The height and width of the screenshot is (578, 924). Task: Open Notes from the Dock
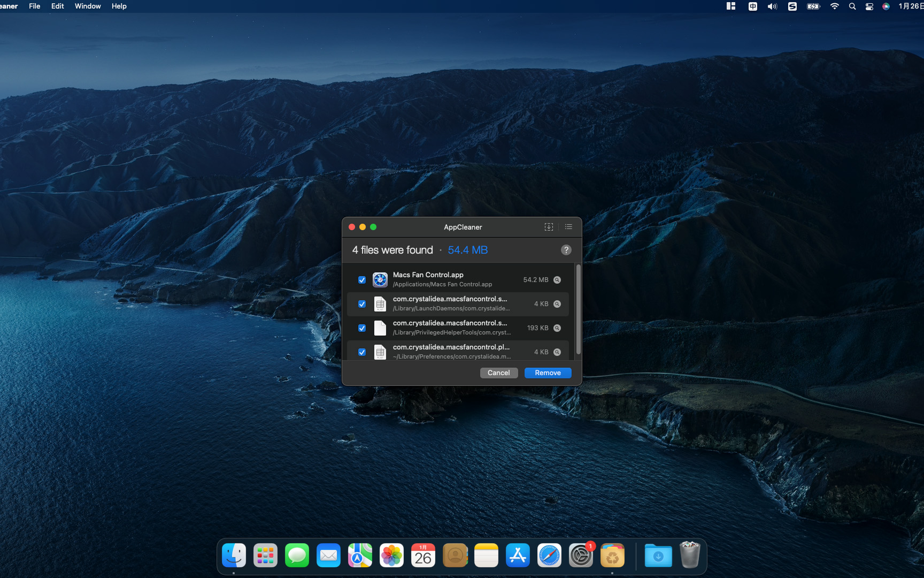pyautogui.click(x=487, y=556)
